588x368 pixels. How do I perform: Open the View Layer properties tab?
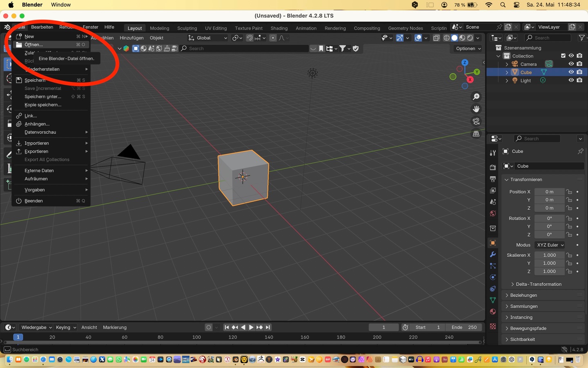click(493, 191)
